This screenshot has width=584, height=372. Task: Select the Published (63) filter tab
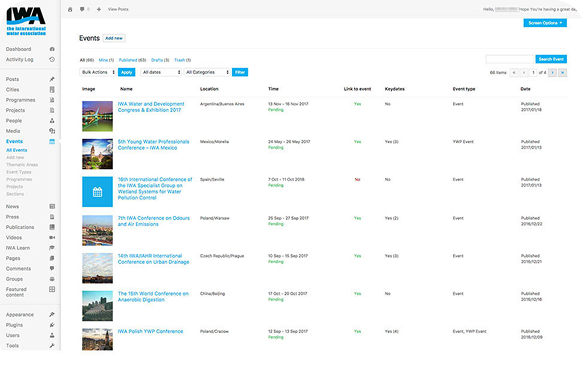tap(132, 60)
